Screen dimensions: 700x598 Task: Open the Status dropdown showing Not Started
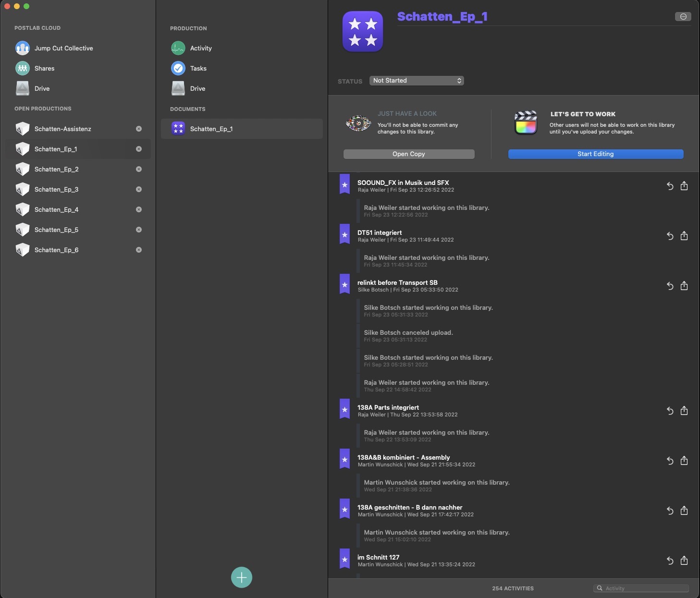417,81
